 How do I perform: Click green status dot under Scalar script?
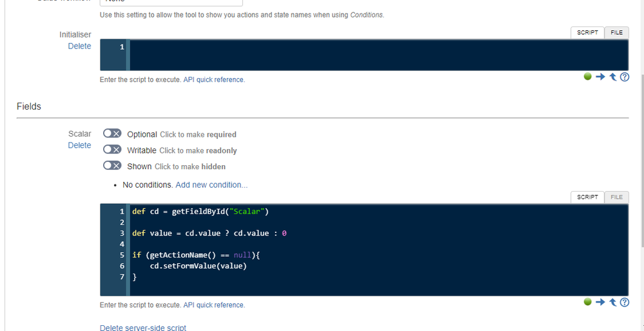tap(588, 302)
